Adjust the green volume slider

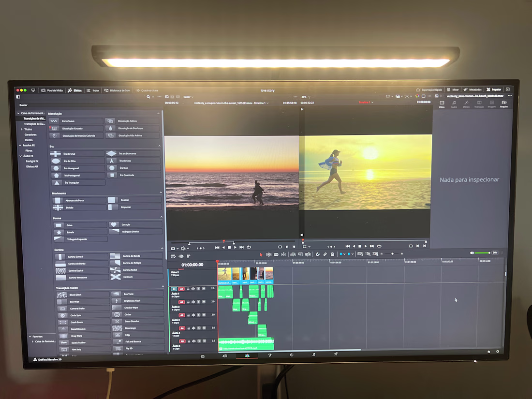point(482,253)
